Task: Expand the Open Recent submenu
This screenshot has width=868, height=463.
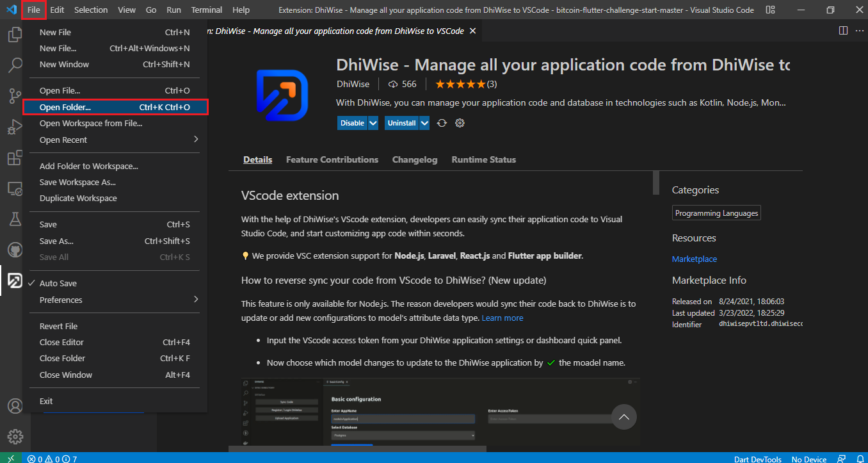Action: point(115,140)
